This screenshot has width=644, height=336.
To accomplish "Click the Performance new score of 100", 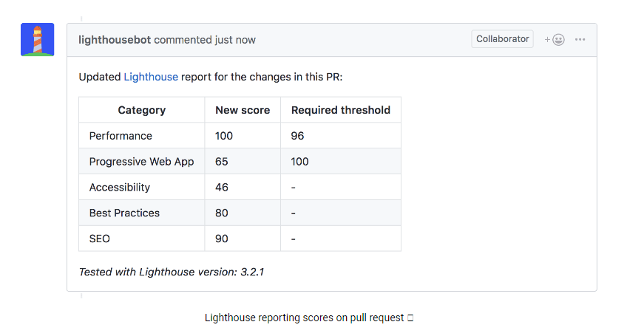I will click(224, 136).
